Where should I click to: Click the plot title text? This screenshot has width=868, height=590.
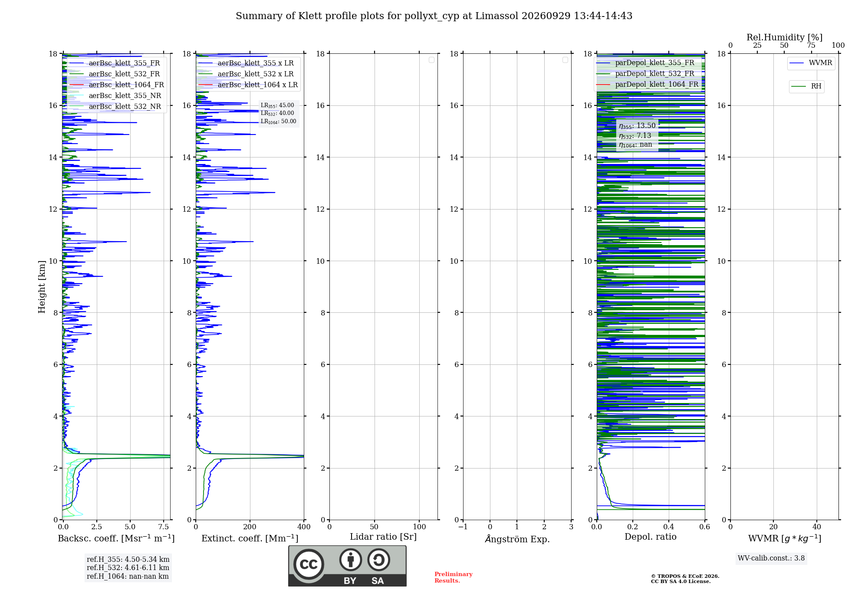[434, 16]
